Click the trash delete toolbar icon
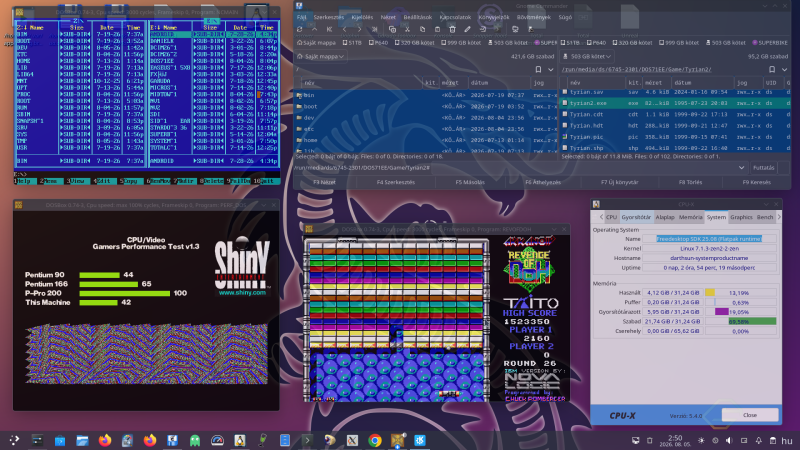The width and height of the screenshot is (800, 450). click(452, 30)
